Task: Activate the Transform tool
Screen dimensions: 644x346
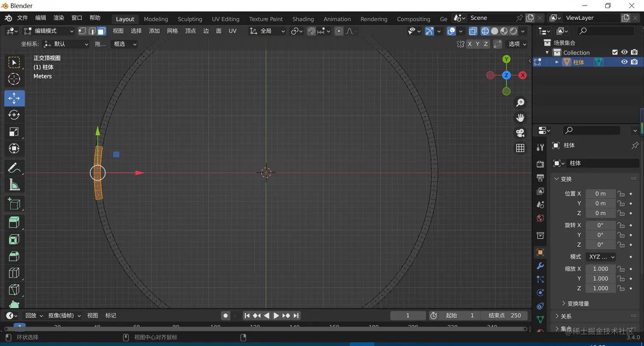Action: coord(14,149)
